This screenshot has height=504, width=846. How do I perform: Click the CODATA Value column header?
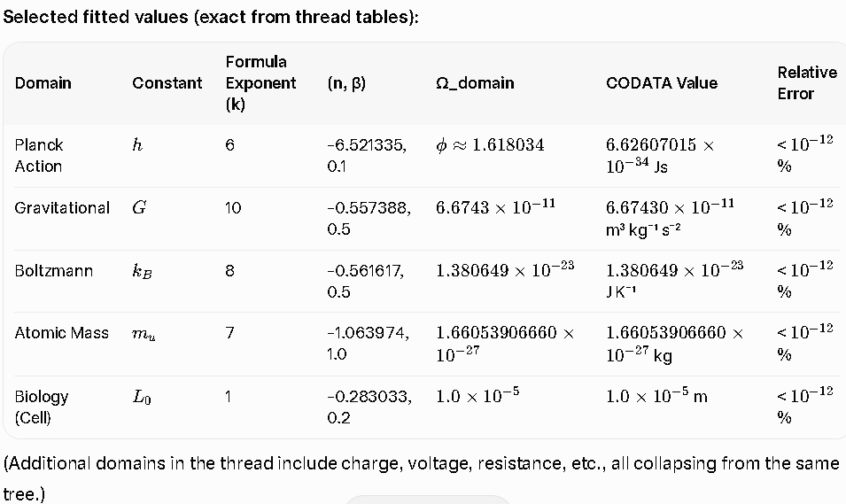tap(662, 83)
